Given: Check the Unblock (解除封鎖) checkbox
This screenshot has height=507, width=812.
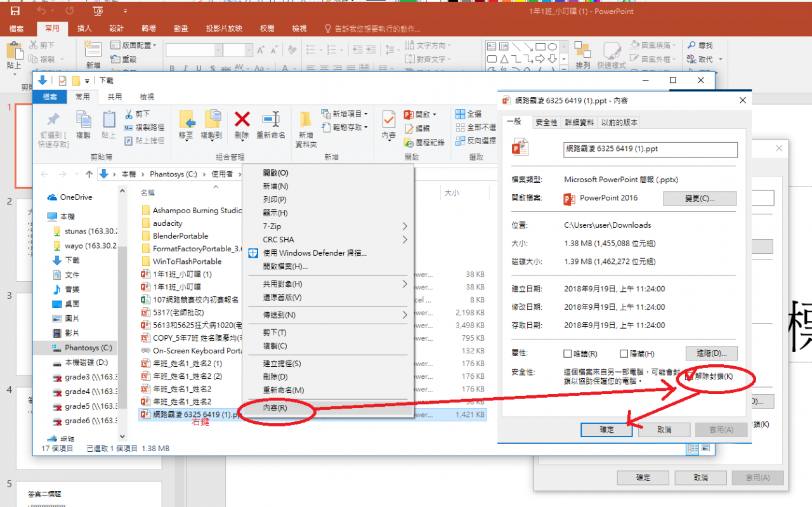Looking at the screenshot, I should pos(688,376).
